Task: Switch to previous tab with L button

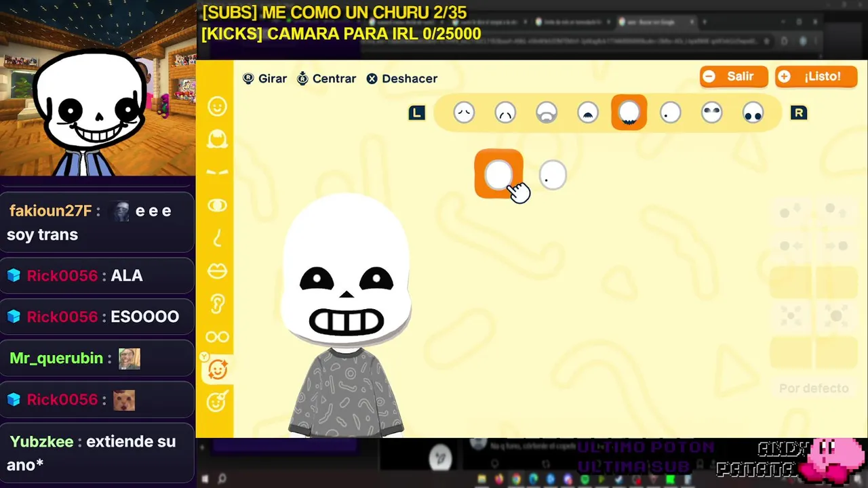Action: pyautogui.click(x=417, y=113)
